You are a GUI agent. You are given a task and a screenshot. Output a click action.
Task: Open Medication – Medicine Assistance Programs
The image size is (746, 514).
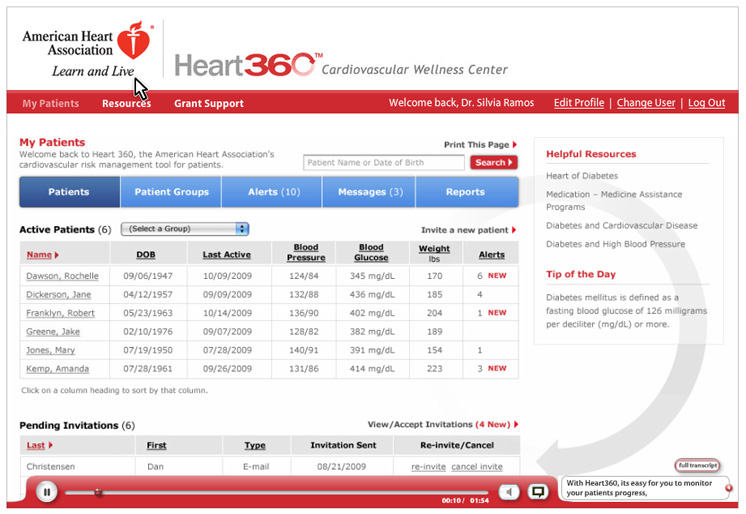(x=614, y=200)
